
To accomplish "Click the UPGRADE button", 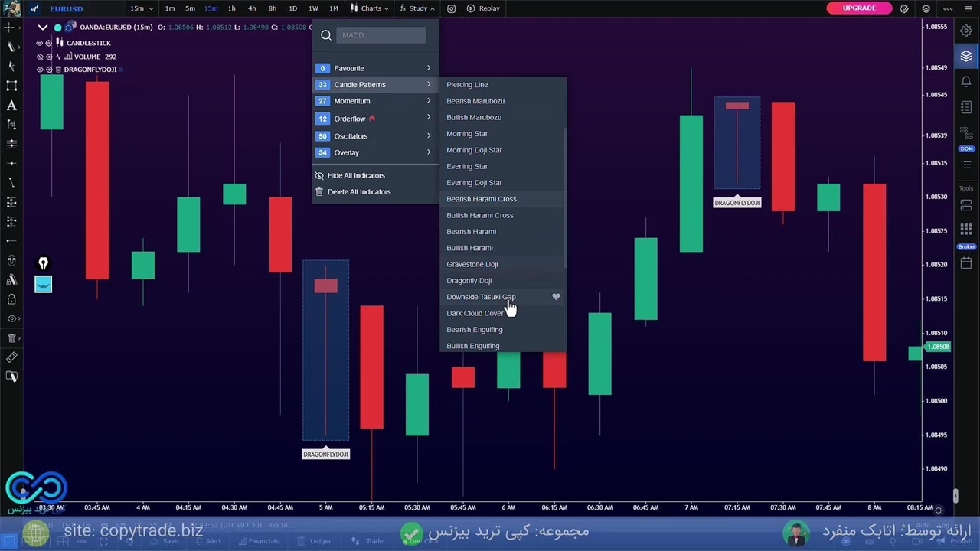I will pyautogui.click(x=858, y=8).
